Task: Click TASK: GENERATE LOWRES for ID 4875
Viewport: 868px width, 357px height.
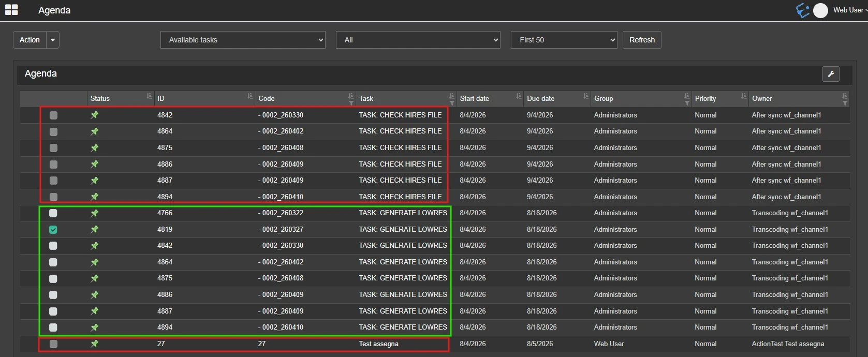Action: pos(403,278)
